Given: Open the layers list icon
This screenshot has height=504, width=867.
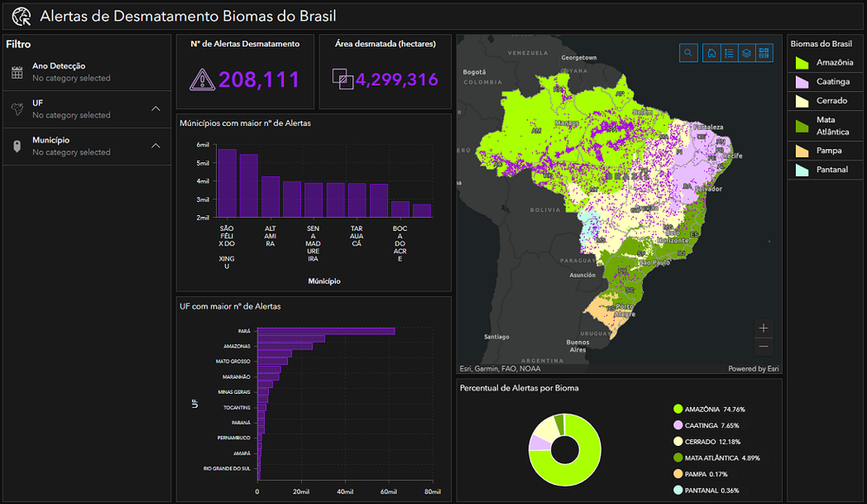Looking at the screenshot, I should click(x=747, y=53).
